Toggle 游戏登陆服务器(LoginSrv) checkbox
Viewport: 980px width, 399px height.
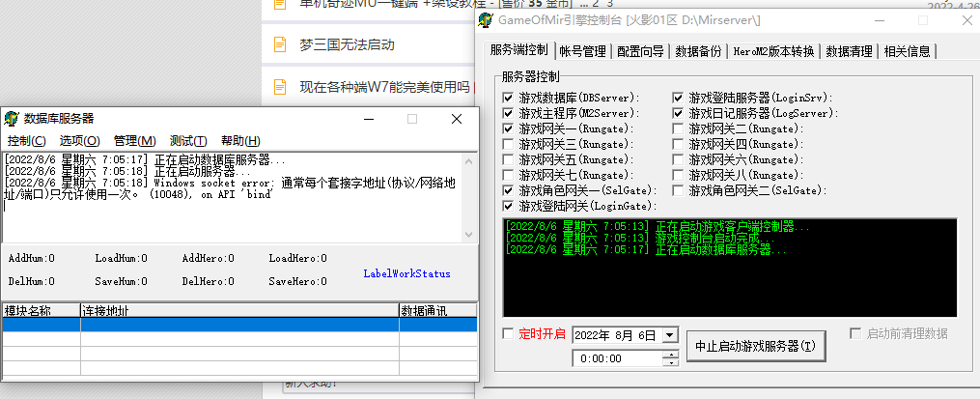[678, 98]
